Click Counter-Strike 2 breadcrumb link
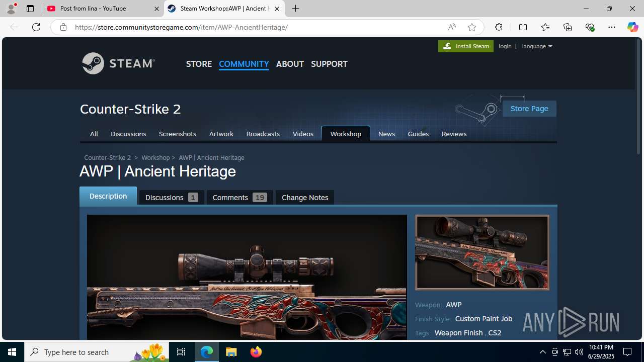Image resolution: width=644 pixels, height=362 pixels. [x=107, y=157]
